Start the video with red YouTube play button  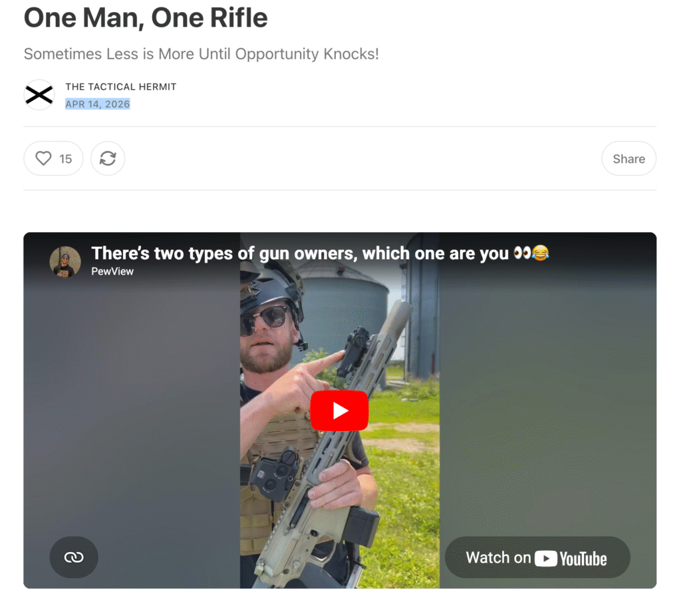pos(339,410)
